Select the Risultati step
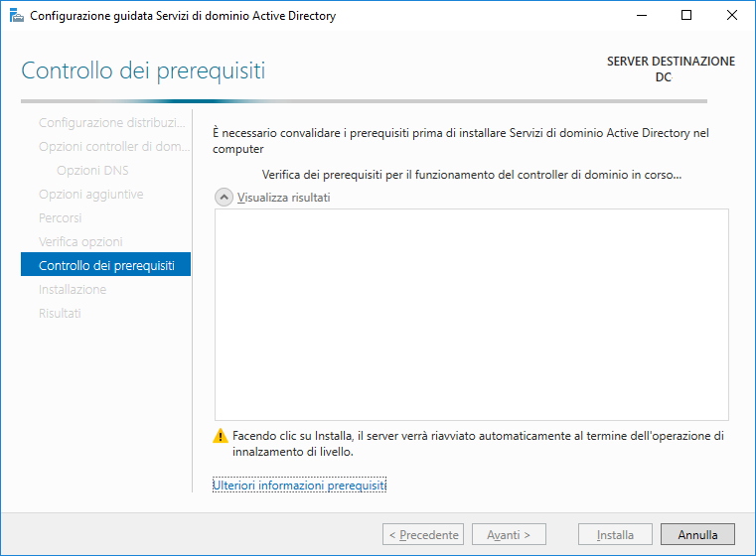This screenshot has height=556, width=756. point(60,314)
